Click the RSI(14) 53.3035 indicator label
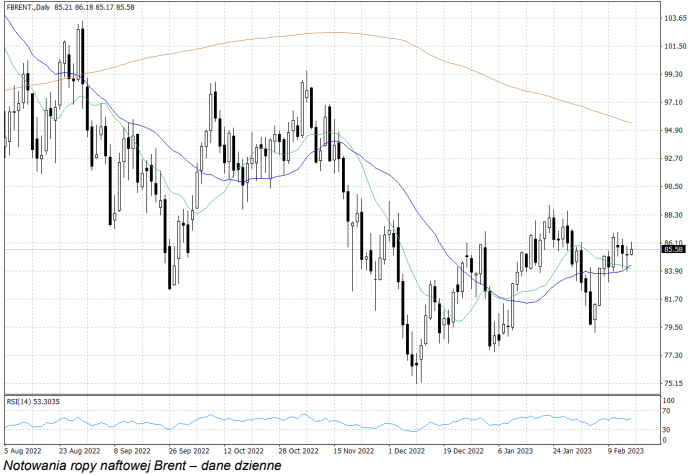This screenshot has width=688, height=475. pos(35,401)
